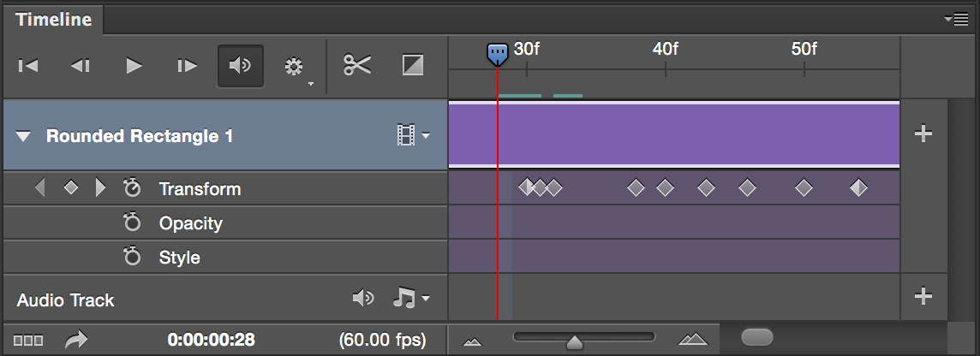
Task: Jump to previous Transform keyframe
Action: pyautogui.click(x=40, y=188)
